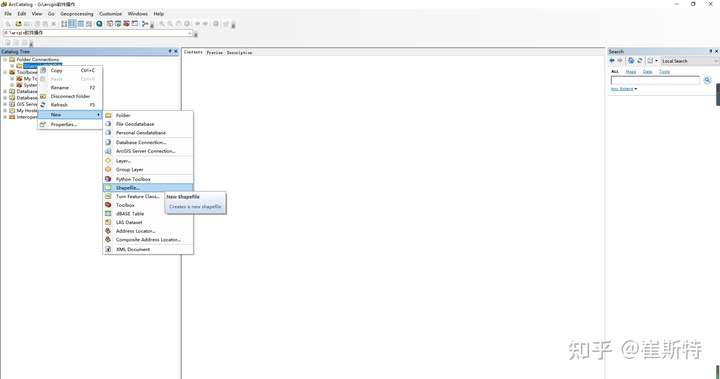Pin the Catalog Tree panel
Screen dimensions: 720x379
(x=170, y=51)
